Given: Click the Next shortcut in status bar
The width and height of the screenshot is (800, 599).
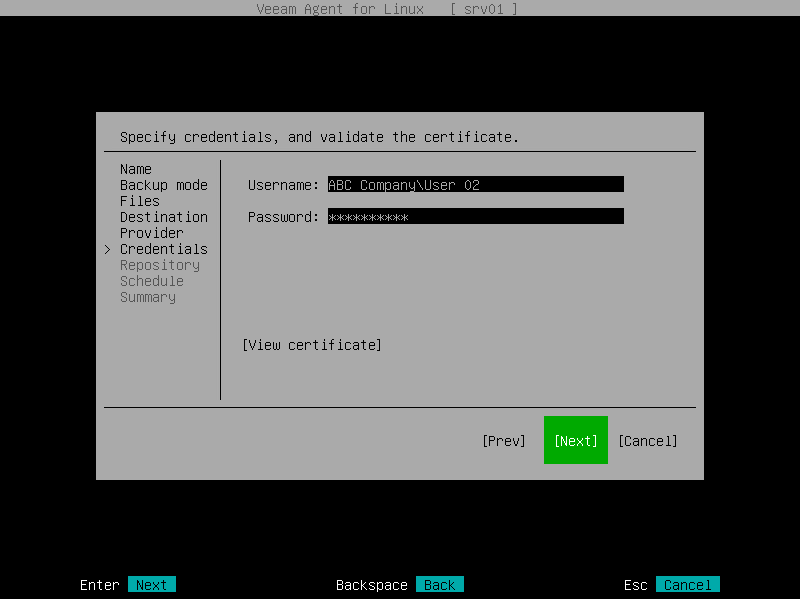Looking at the screenshot, I should (152, 584).
